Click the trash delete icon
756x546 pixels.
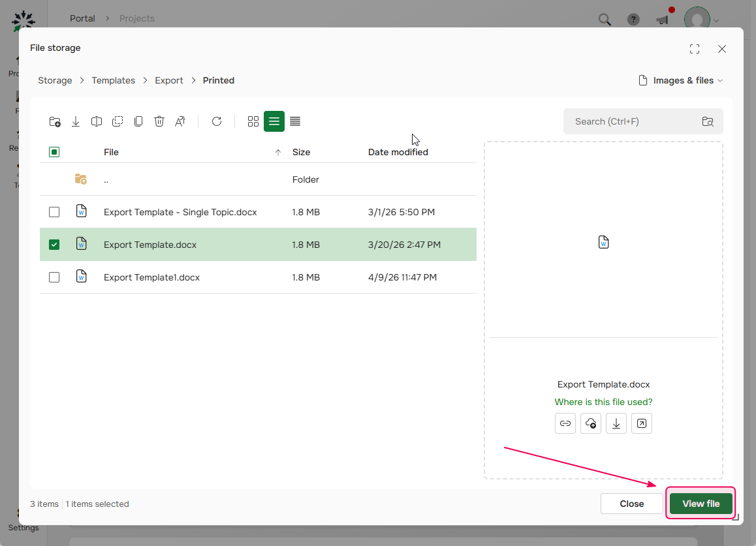[x=159, y=121]
